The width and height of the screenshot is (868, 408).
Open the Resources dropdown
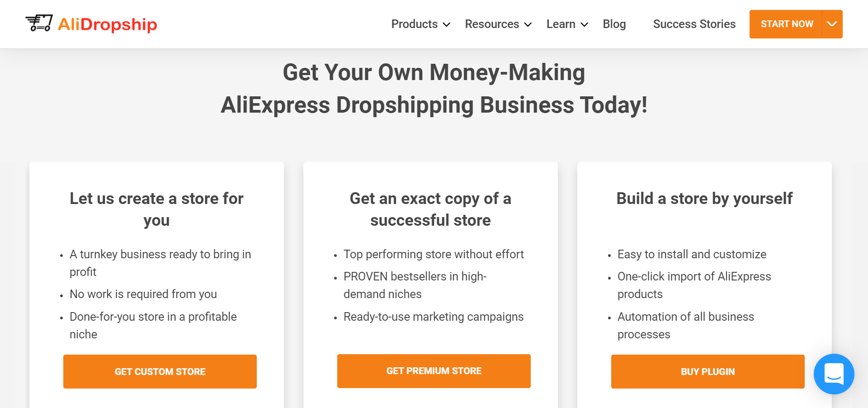pos(497,24)
